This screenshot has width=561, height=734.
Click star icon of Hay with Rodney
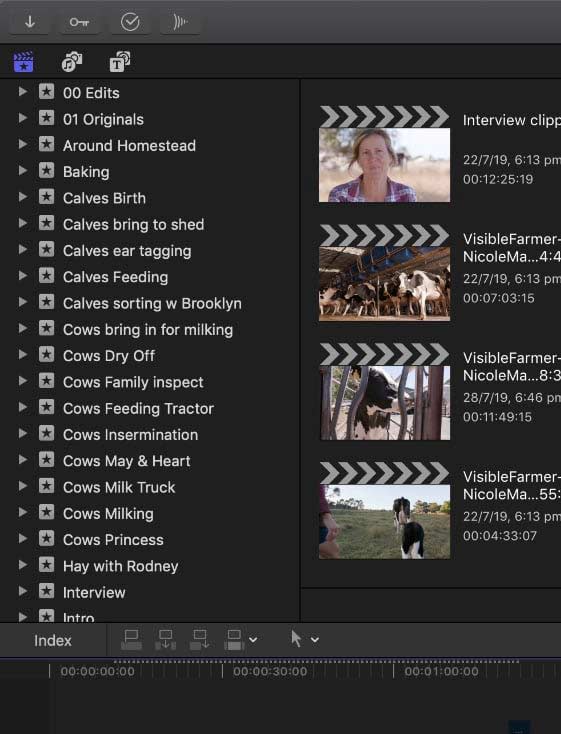tap(46, 565)
